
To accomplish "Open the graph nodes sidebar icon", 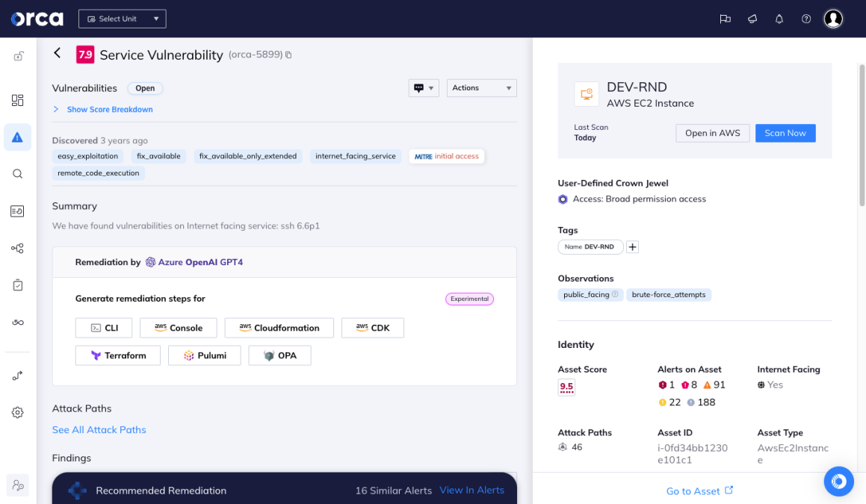I will [x=18, y=249].
